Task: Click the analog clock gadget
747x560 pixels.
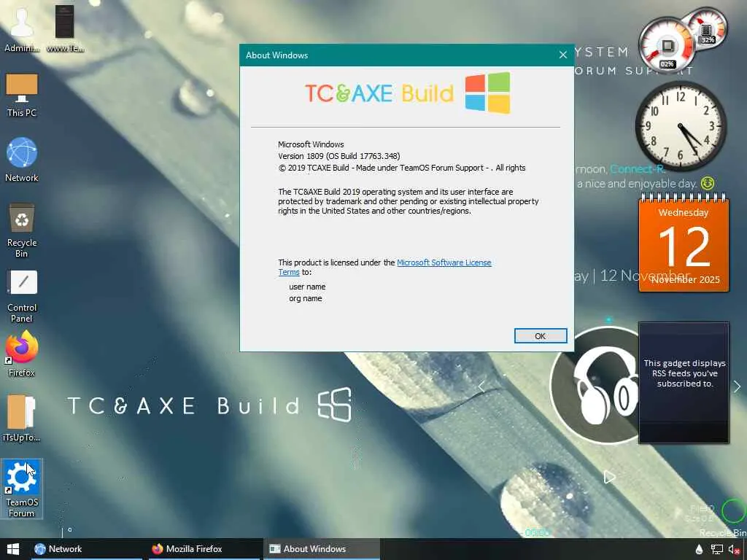Action: point(681,125)
